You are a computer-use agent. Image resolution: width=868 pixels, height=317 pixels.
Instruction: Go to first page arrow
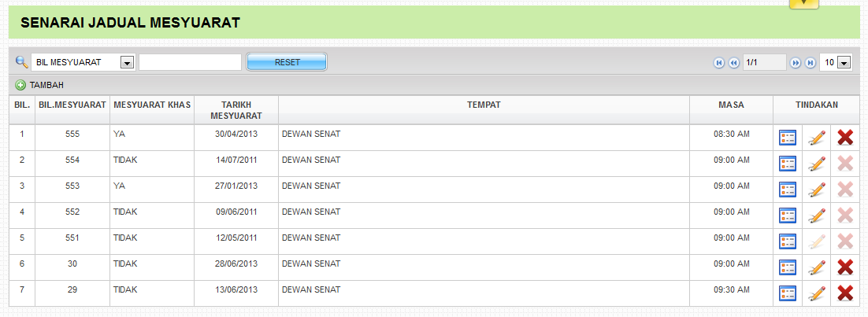tap(718, 63)
